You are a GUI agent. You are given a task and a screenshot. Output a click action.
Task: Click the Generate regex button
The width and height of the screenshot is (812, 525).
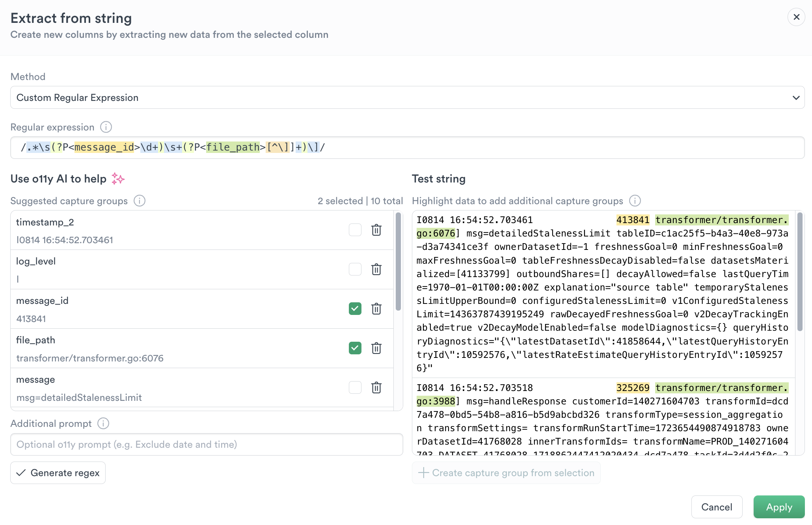pyautogui.click(x=58, y=473)
